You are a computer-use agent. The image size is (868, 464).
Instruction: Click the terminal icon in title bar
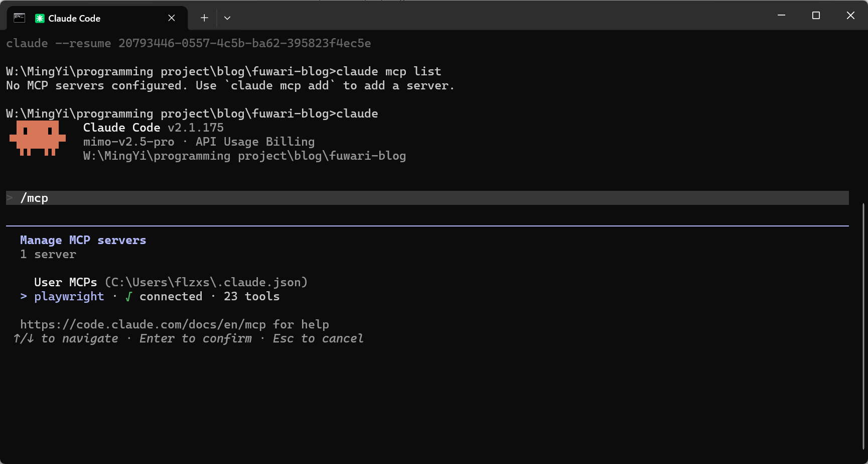pyautogui.click(x=19, y=18)
